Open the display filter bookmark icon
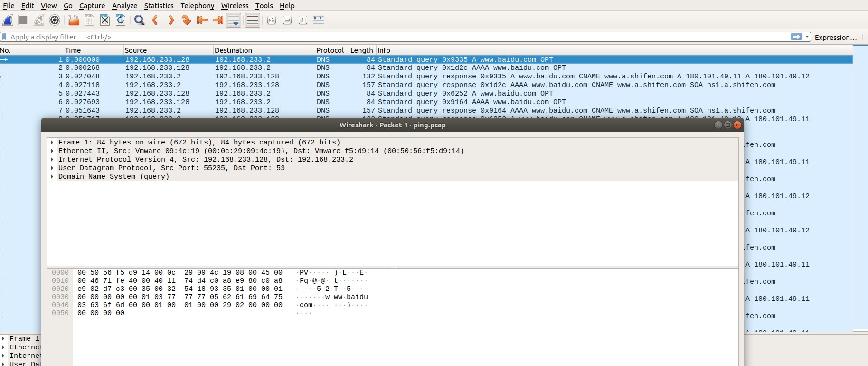Screen dimensions: 868x366 coord(4,37)
